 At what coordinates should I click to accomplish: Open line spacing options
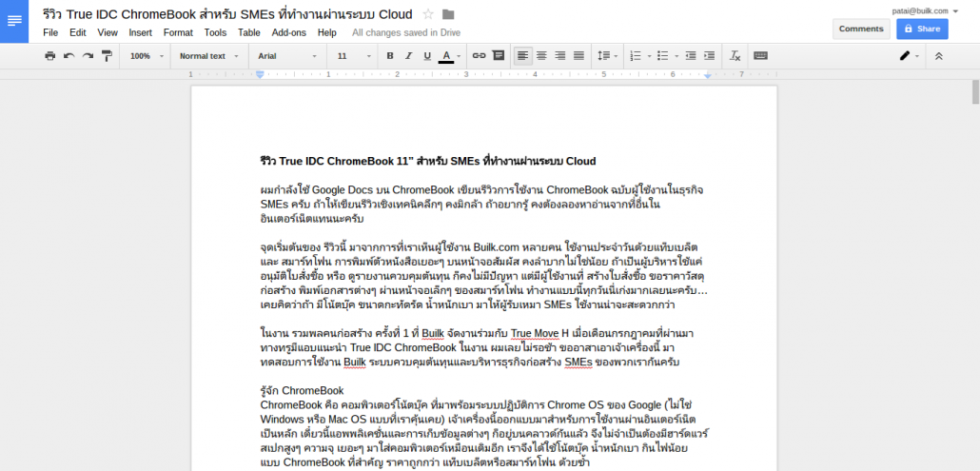607,56
